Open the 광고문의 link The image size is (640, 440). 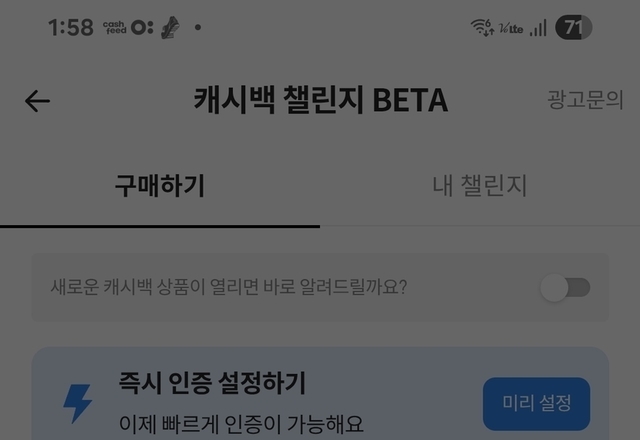(585, 100)
